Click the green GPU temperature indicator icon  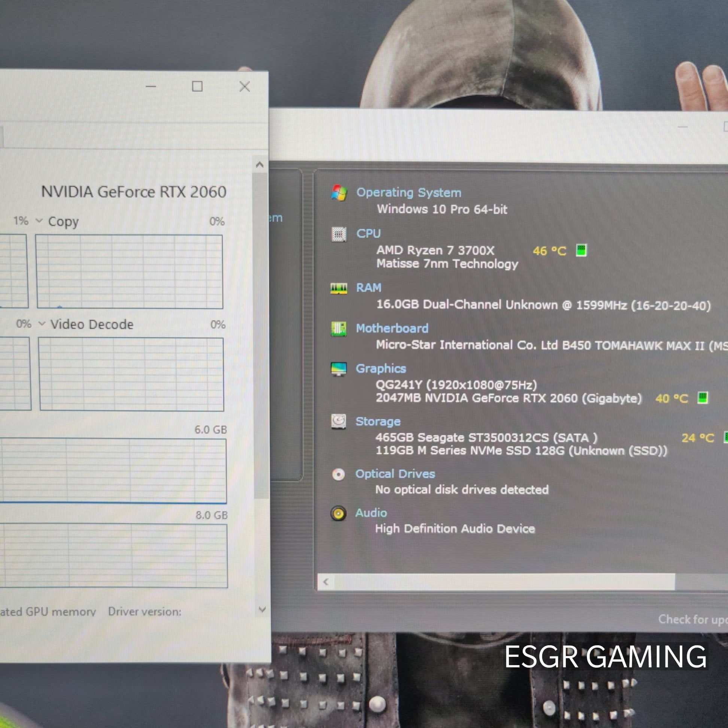coord(703,398)
